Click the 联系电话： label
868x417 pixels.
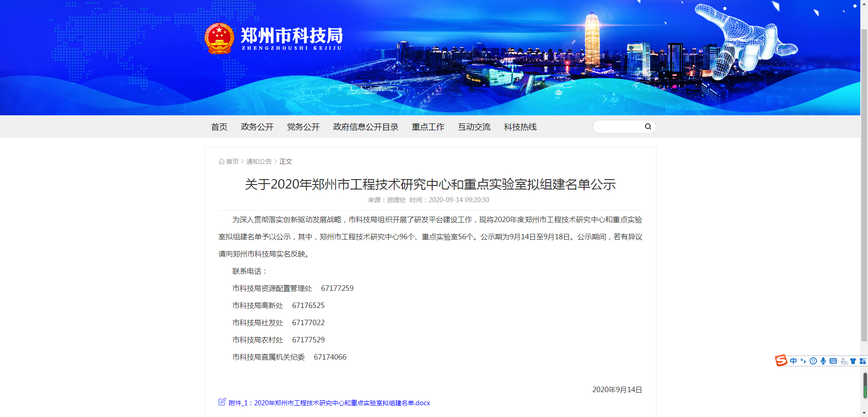[250, 271]
